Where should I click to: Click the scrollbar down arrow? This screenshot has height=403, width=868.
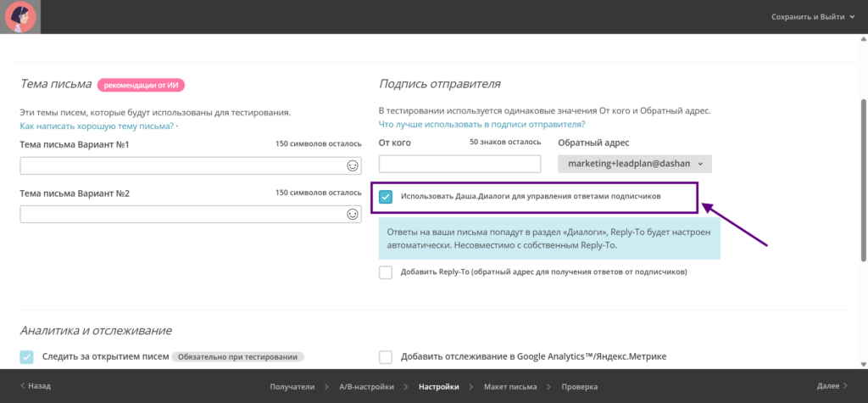(x=863, y=364)
